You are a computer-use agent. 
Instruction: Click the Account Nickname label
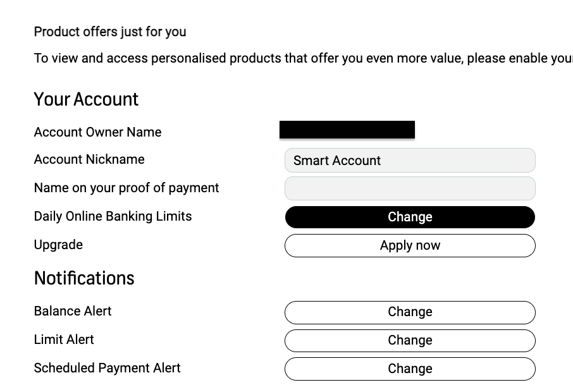coord(89,159)
